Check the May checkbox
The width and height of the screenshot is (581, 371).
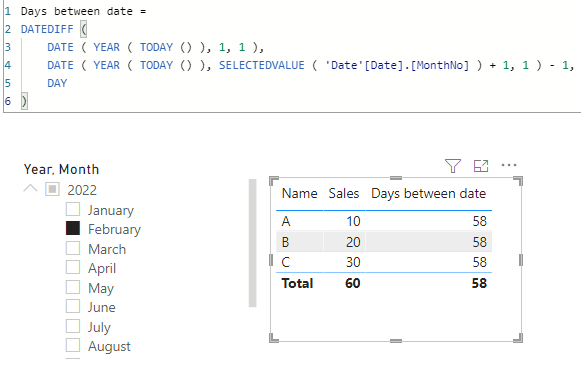[x=73, y=287]
